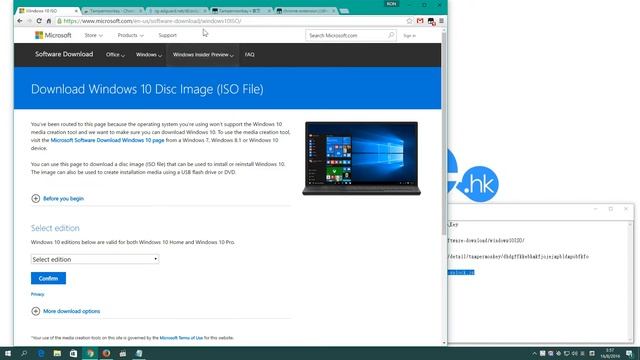Click the taskbar clock and date
This screenshot has height=360, width=640.
click(610, 353)
